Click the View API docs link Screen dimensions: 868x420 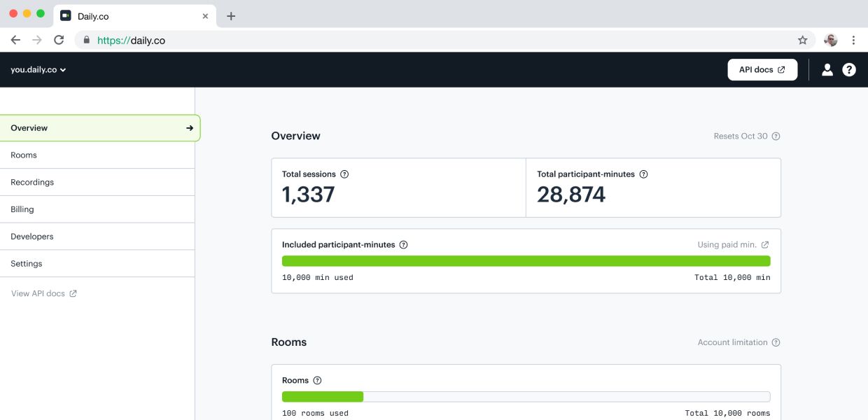point(38,293)
